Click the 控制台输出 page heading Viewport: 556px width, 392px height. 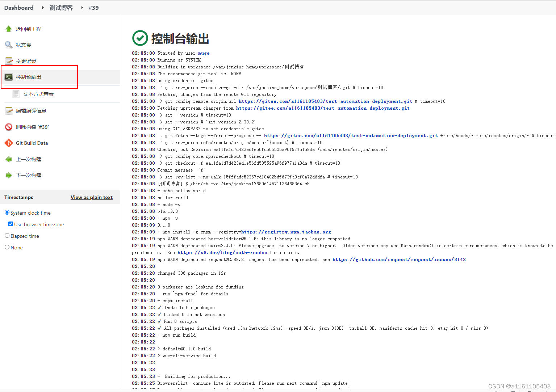[x=180, y=39]
